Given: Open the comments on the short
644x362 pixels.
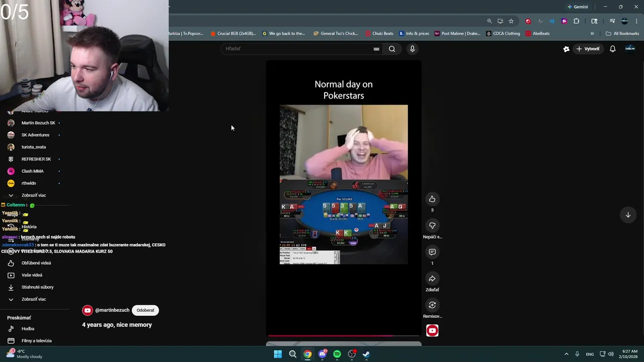Looking at the screenshot, I should (x=432, y=252).
